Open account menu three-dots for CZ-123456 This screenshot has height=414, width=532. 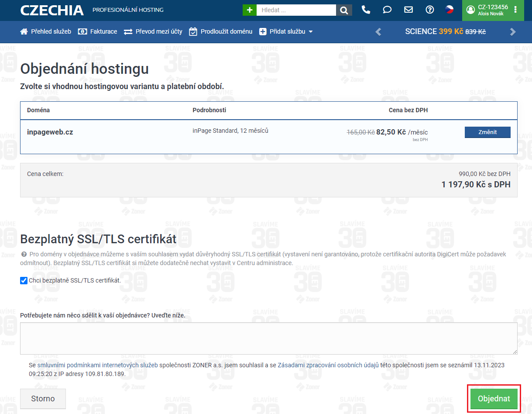pyautogui.click(x=515, y=10)
